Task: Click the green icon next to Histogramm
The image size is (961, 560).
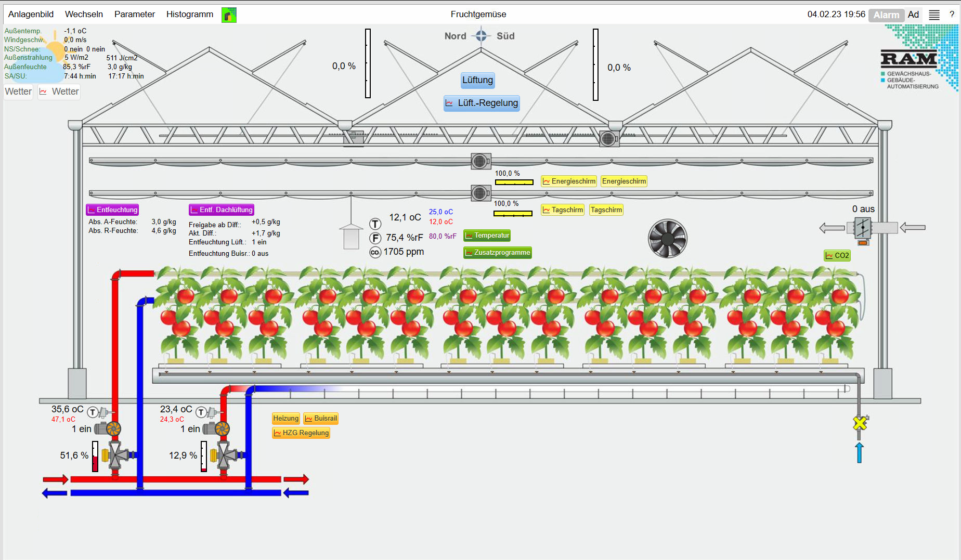Action: click(x=229, y=15)
